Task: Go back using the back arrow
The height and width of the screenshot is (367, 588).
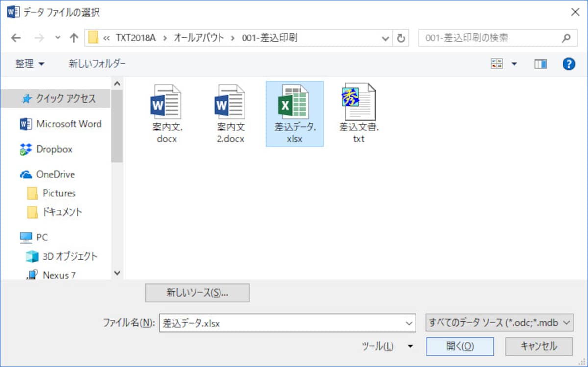Action: [16, 38]
